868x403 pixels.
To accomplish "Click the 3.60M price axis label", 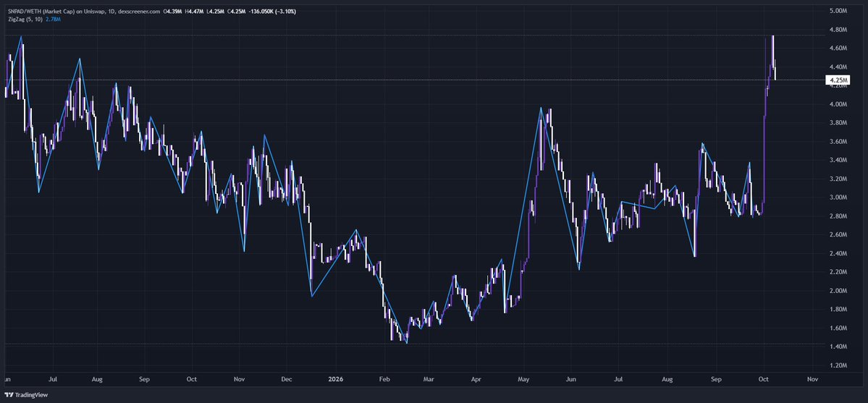I will pyautogui.click(x=837, y=142).
